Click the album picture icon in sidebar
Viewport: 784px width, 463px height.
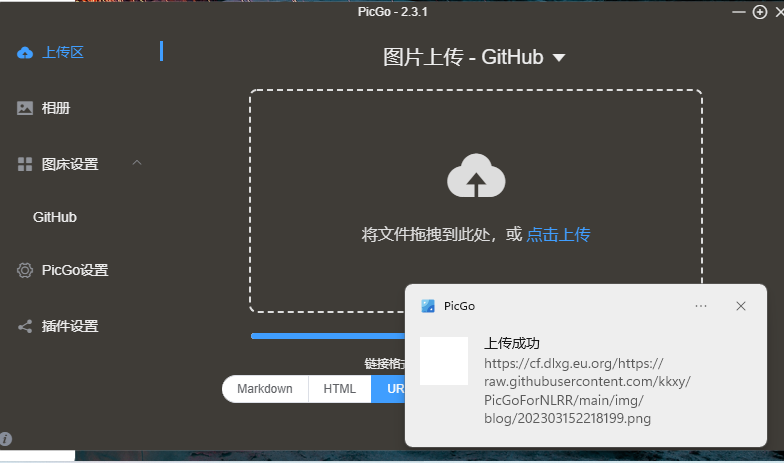pyautogui.click(x=24, y=108)
